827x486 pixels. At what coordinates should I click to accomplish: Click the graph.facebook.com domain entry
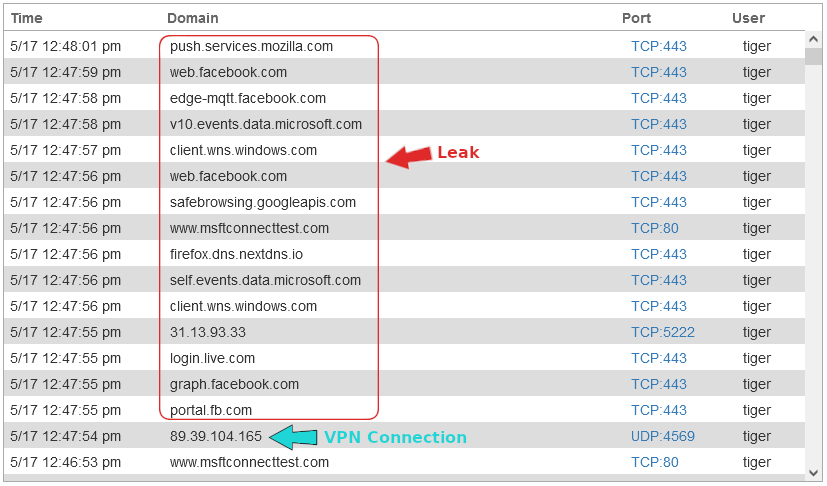click(234, 384)
